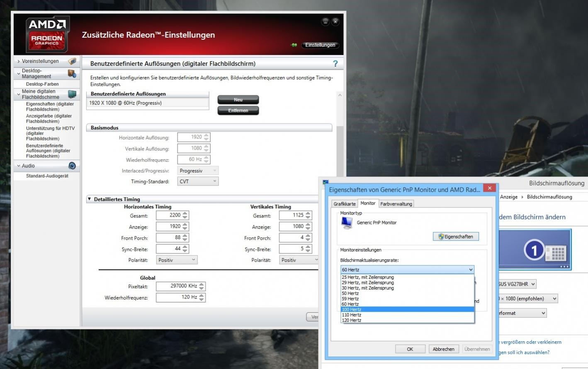Adjust vertical Anzeige 1080 stepper
The image size is (588, 369).
(308, 227)
